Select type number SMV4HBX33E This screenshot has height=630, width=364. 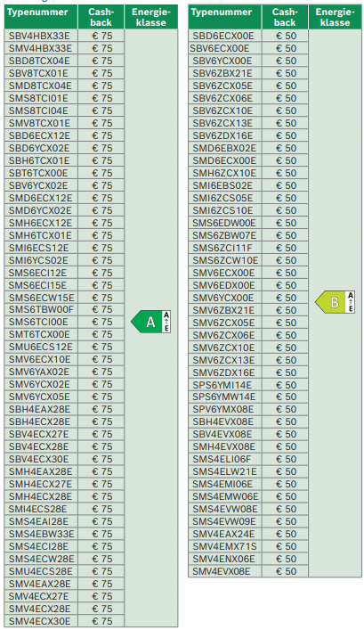tap(40, 48)
